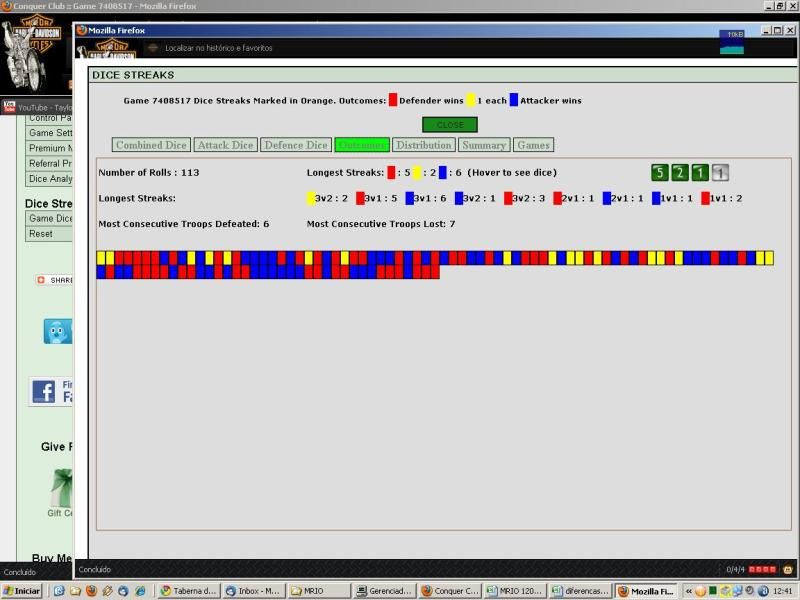Viewport: 800px width, 600px height.
Task: Switch to Conquer C... taskbar window
Action: click(x=450, y=591)
